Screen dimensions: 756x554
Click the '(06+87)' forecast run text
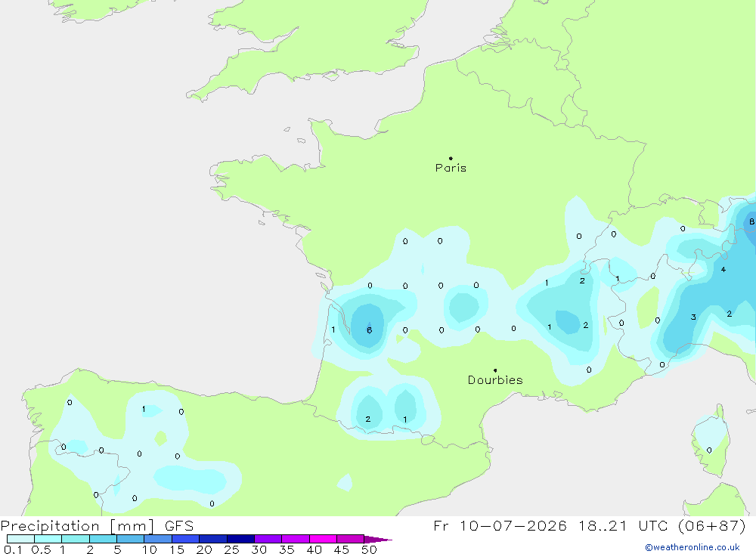711,525
